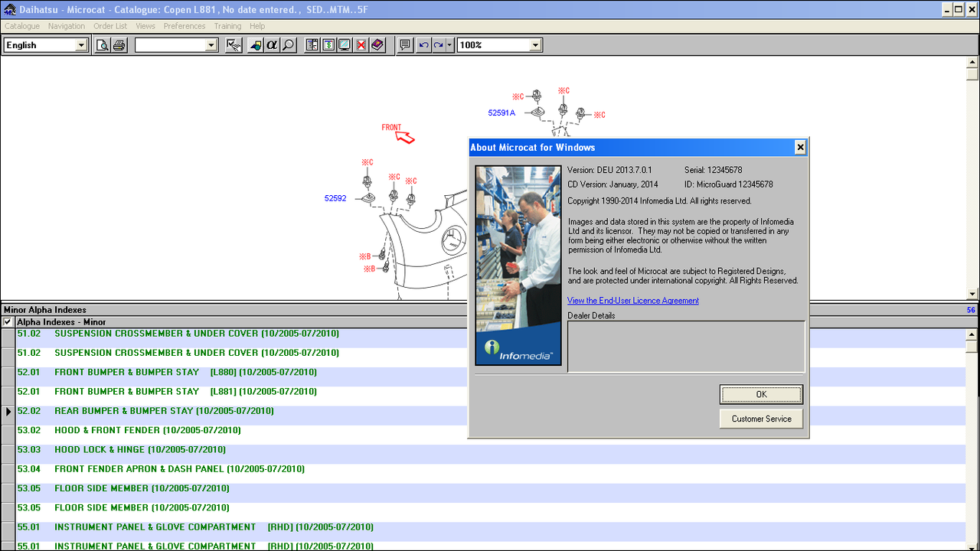Click the undo arrow icon
Image resolution: width=980 pixels, height=551 pixels.
click(x=423, y=45)
